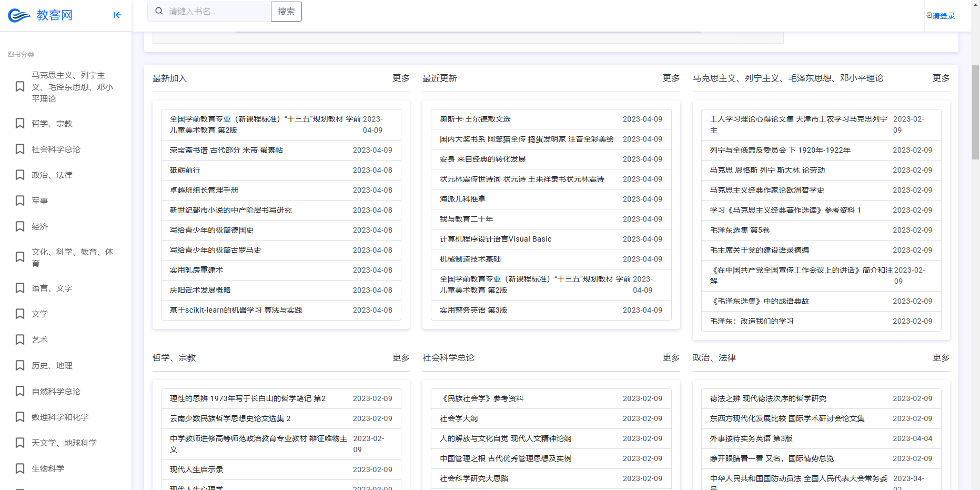Click bookmark icon beside 哲学、宗教

pos(20,123)
